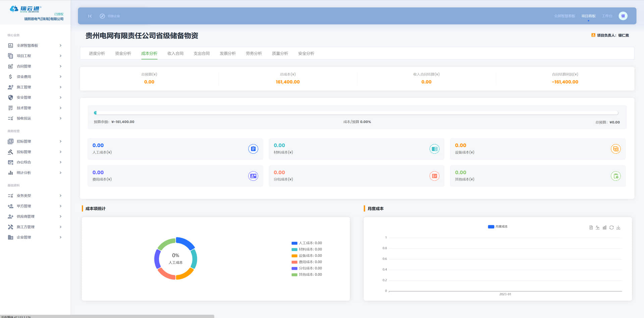This screenshot has height=318, width=644.
Task: Click the 切换企业 compass icon
Action: click(x=102, y=16)
